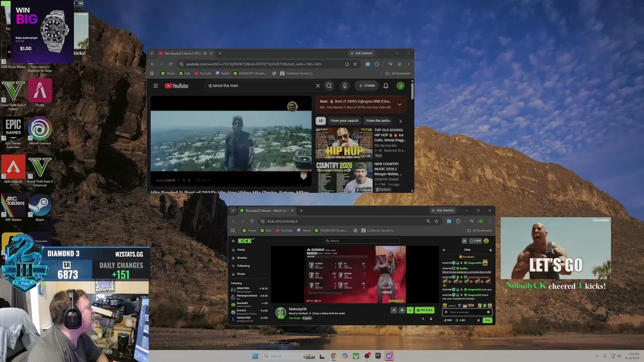Open the Windows Start menu

255,356
